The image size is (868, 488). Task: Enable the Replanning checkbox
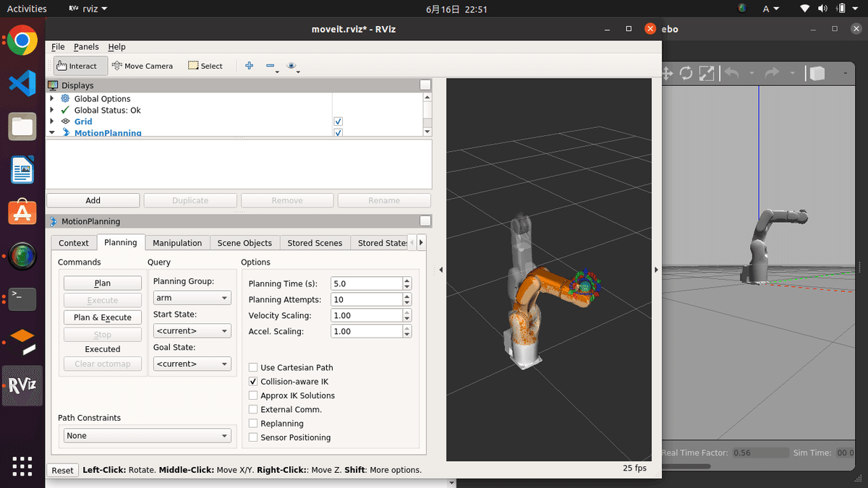pyautogui.click(x=253, y=423)
